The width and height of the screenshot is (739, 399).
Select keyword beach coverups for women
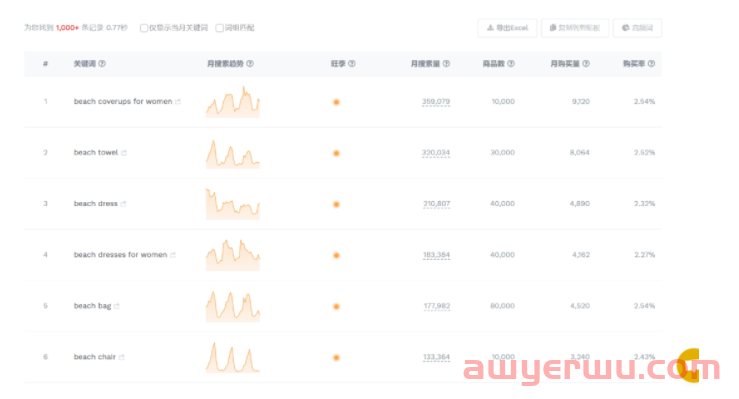(x=123, y=102)
